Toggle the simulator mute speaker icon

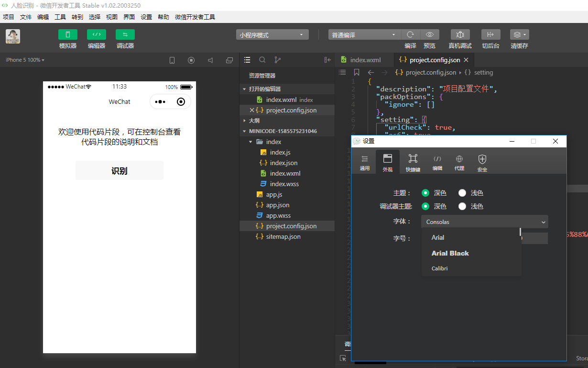pyautogui.click(x=210, y=60)
